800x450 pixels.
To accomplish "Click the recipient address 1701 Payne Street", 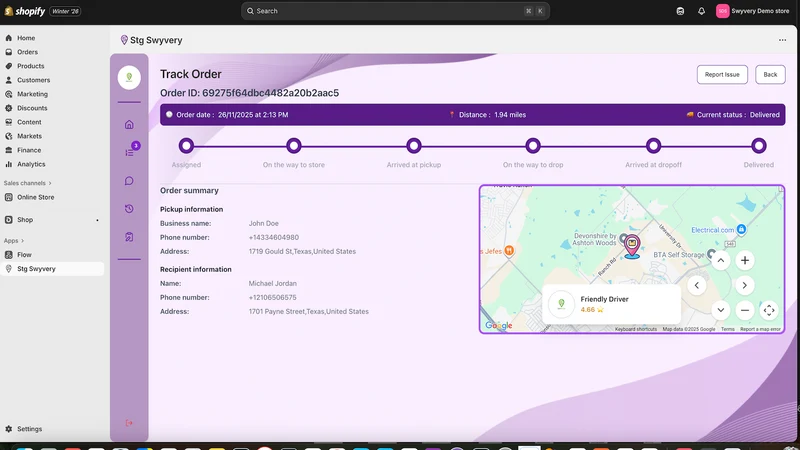I will point(308,311).
